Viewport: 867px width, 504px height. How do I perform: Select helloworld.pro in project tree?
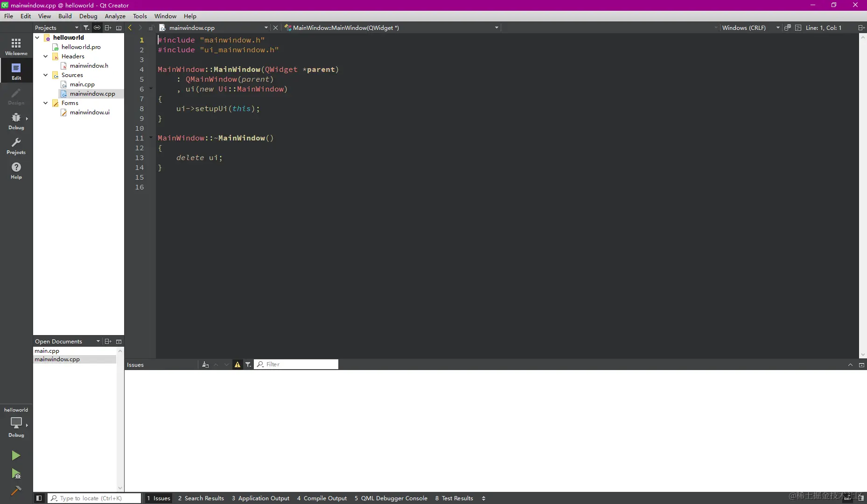81,47
